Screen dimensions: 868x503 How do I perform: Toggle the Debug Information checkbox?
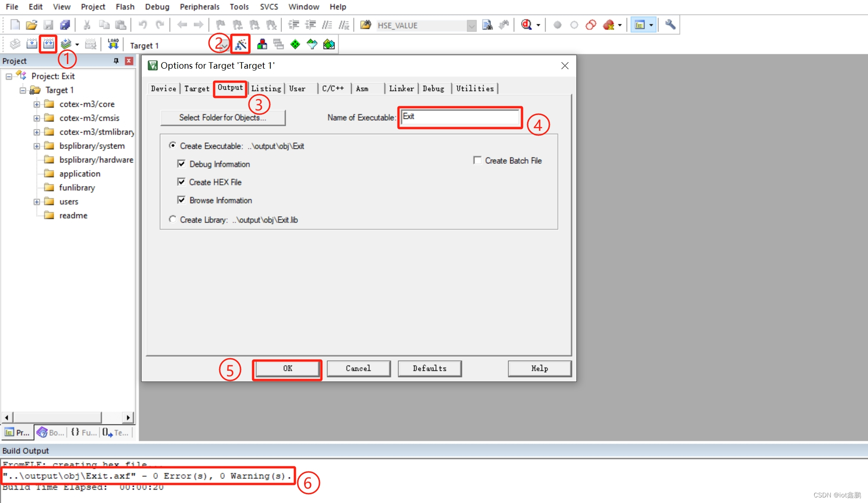point(181,164)
